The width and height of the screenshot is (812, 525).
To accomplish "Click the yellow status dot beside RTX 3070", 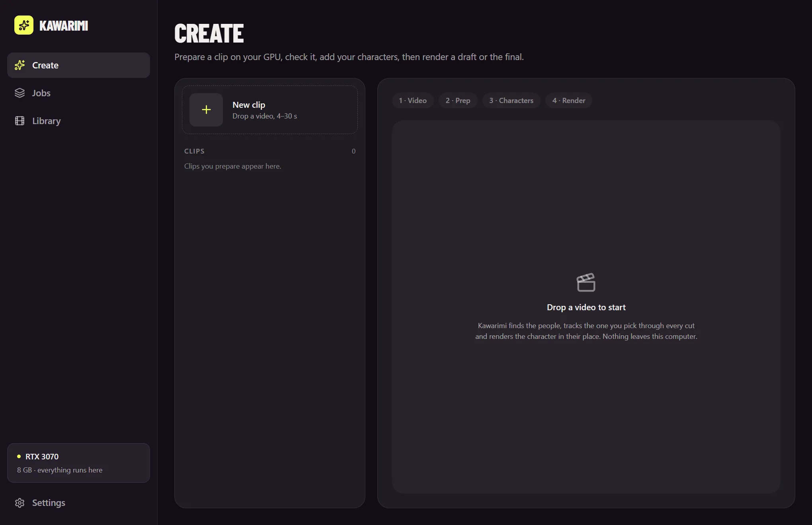I will [19, 456].
